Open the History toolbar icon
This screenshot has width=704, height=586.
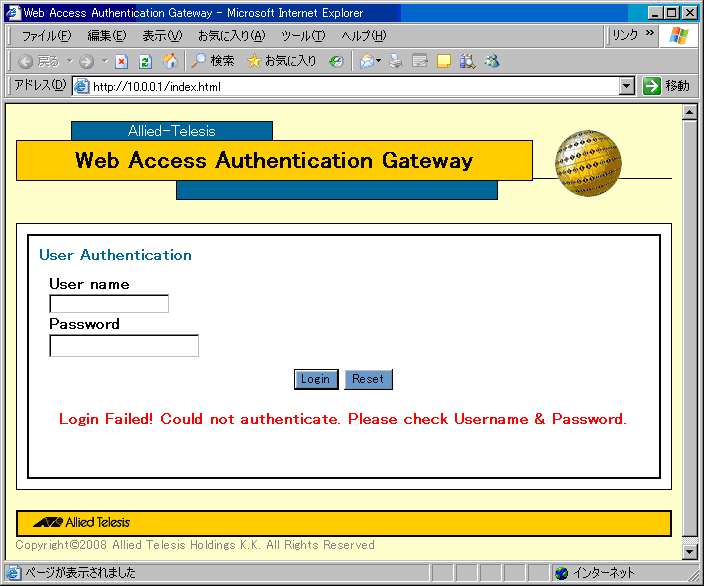coord(336,61)
